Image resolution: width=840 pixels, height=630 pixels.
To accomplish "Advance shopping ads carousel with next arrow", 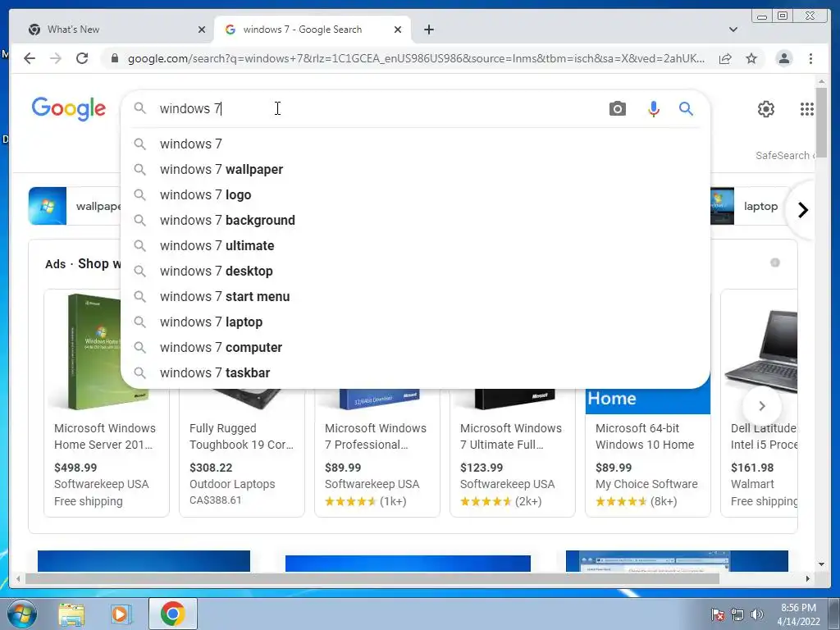I will pyautogui.click(x=762, y=406).
